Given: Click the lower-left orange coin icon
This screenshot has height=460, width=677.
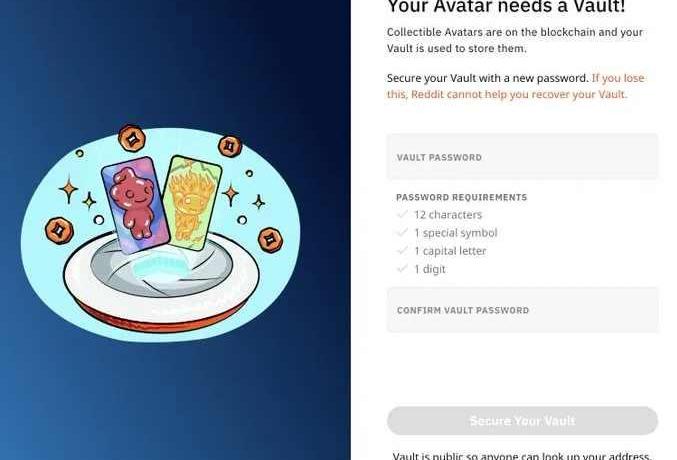Looking at the screenshot, I should click(59, 231).
